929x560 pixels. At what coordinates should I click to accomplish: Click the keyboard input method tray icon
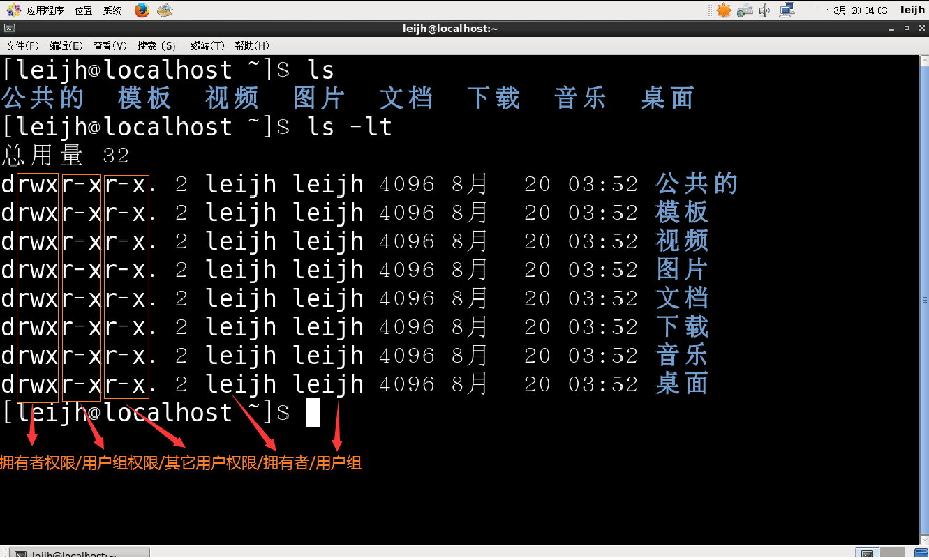click(x=743, y=10)
